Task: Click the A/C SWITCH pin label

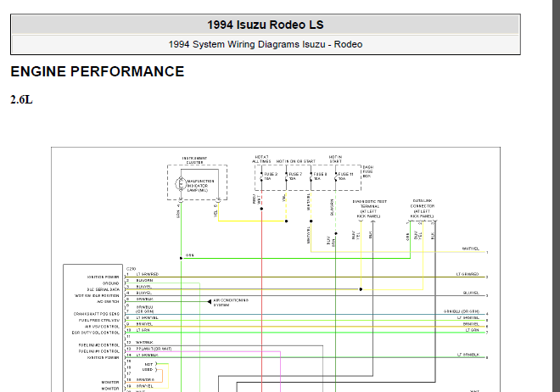Action: [109, 302]
